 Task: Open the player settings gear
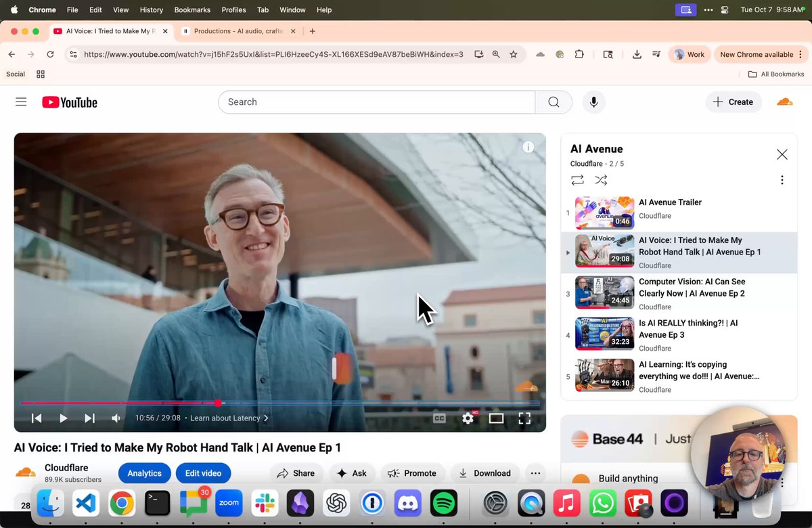pyautogui.click(x=468, y=418)
